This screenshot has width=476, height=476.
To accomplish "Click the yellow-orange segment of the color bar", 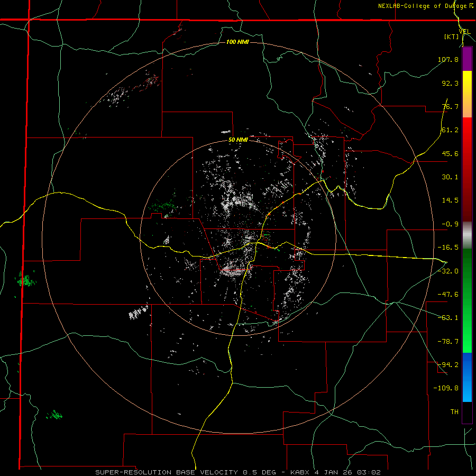I will pyautogui.click(x=467, y=94).
